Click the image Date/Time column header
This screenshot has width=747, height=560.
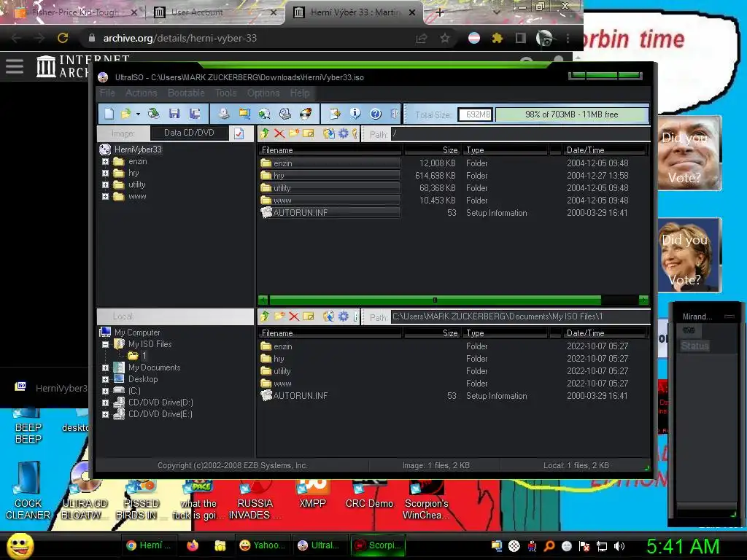604,150
